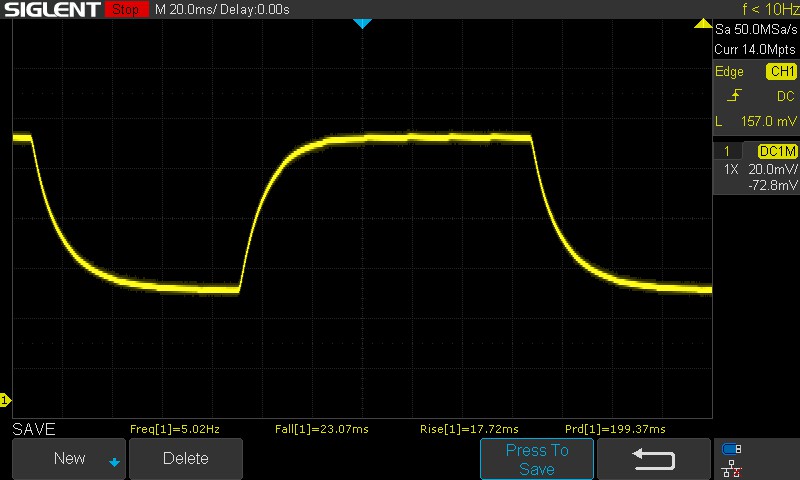Click the Edge trigger type label
Image resolution: width=800 pixels, height=480 pixels.
pos(729,71)
